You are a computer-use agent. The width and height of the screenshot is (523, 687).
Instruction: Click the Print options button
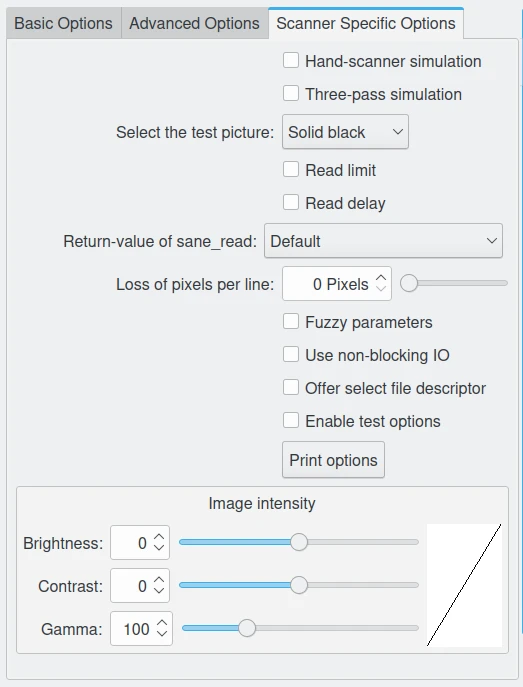click(333, 460)
